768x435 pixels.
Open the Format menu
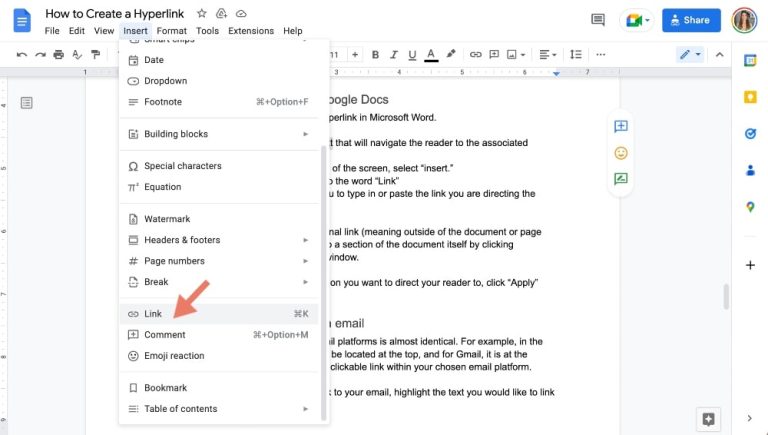(x=171, y=31)
